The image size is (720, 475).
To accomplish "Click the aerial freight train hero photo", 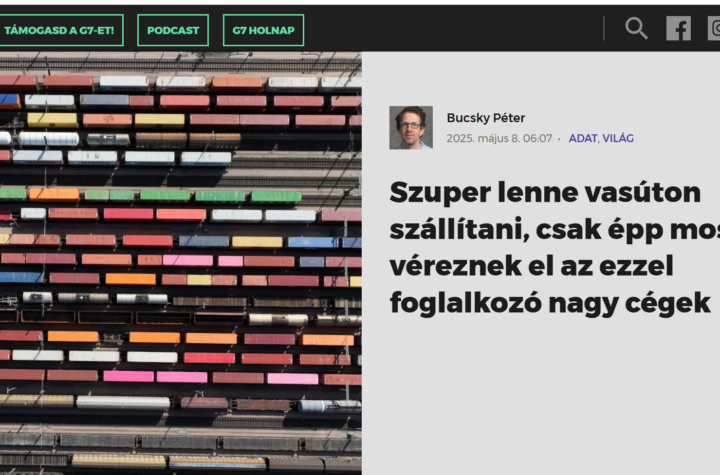I will click(181, 263).
